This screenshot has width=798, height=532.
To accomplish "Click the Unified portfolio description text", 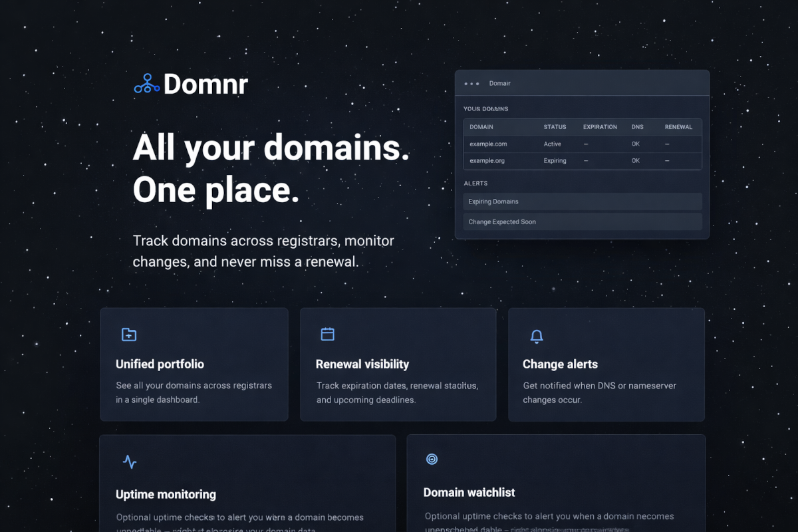I will click(194, 392).
